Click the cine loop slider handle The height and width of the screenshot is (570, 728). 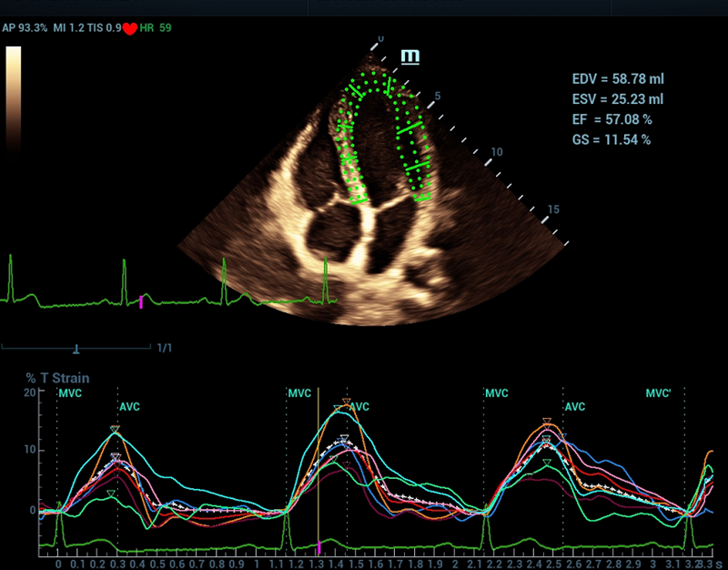[76, 349]
